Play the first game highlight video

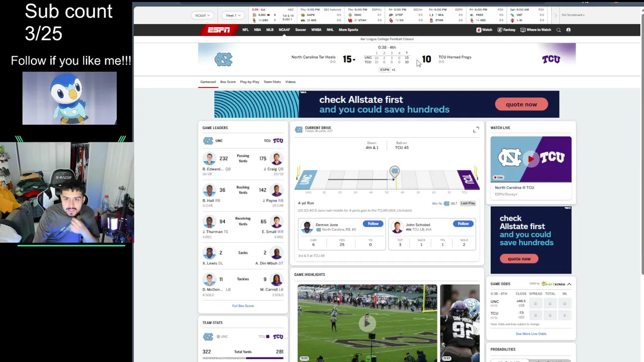(x=367, y=323)
